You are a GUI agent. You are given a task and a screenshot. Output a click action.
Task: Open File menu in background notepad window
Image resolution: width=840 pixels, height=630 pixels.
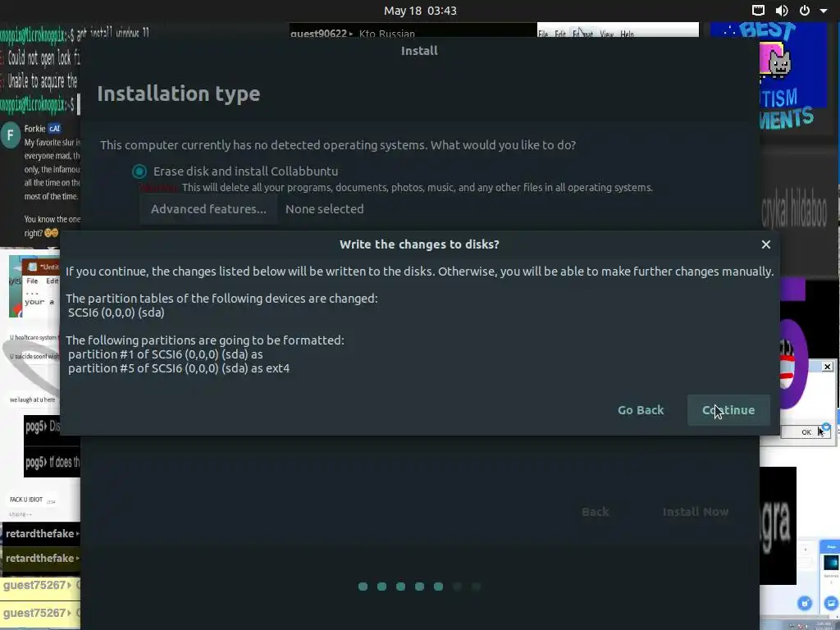tap(32, 281)
